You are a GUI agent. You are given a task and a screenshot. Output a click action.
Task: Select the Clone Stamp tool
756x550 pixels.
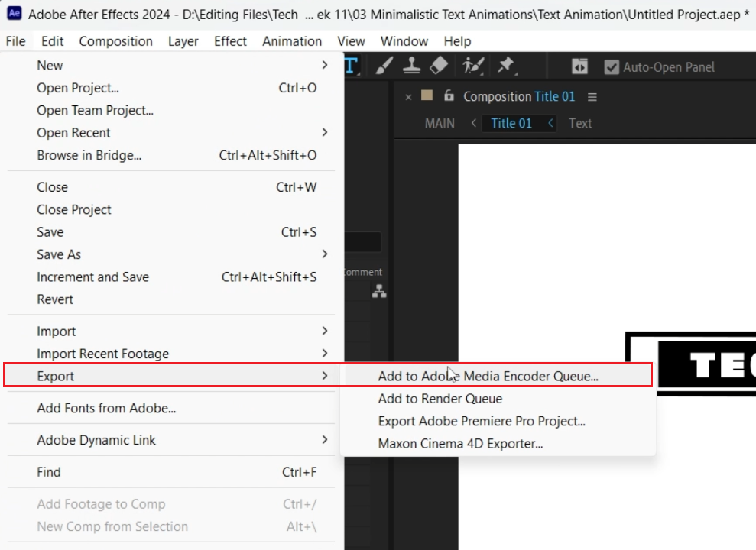click(411, 66)
